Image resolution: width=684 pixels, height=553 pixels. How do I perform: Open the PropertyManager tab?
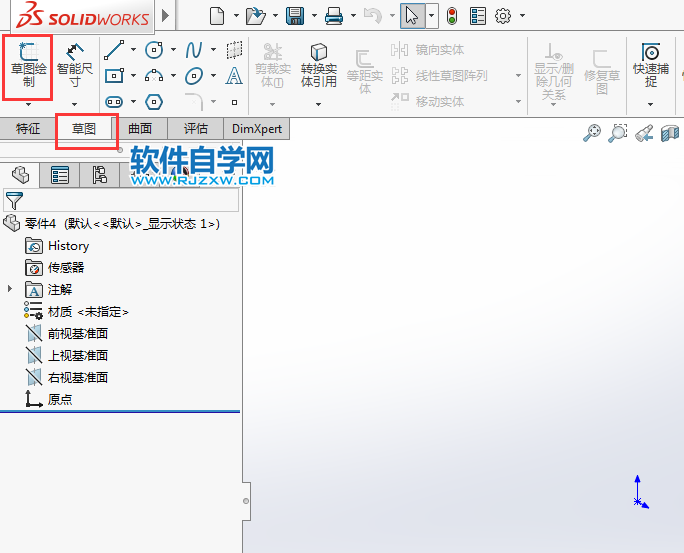[x=60, y=175]
